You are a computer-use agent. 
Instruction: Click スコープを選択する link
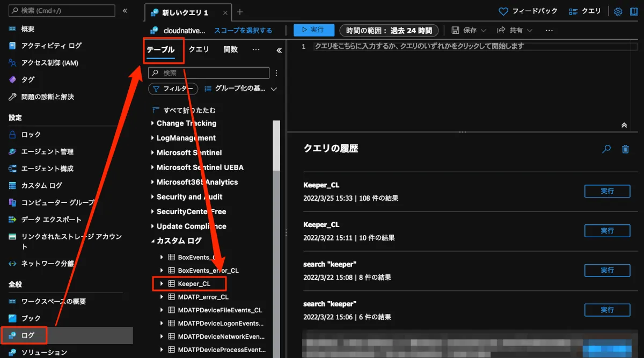(243, 31)
